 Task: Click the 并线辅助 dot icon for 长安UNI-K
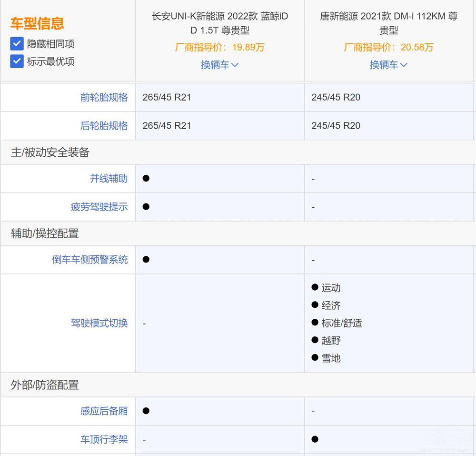[146, 178]
